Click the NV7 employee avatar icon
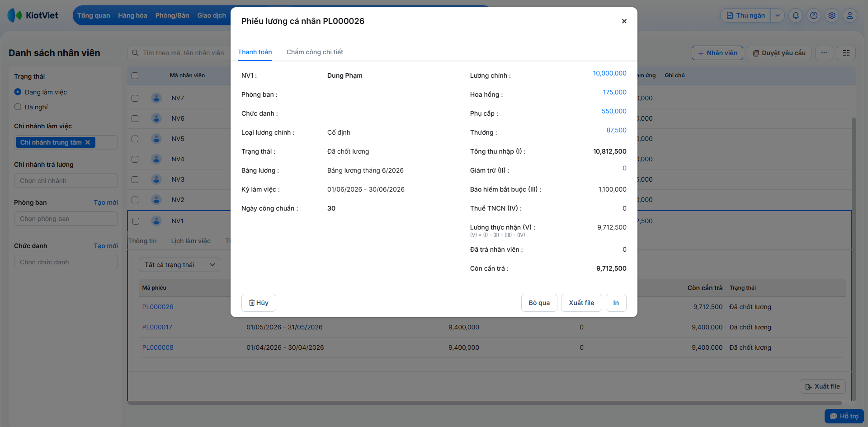Viewport: 868px width, 427px height. tap(156, 98)
